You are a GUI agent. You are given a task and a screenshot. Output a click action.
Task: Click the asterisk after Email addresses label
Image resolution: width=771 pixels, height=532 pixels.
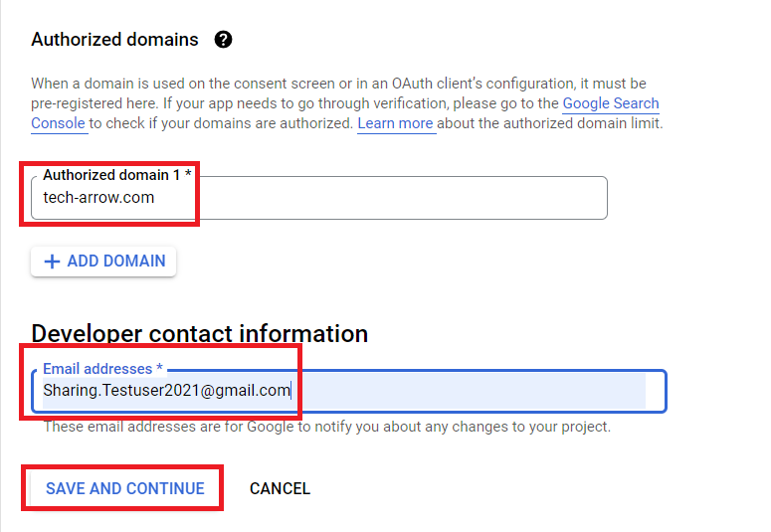pyautogui.click(x=159, y=369)
